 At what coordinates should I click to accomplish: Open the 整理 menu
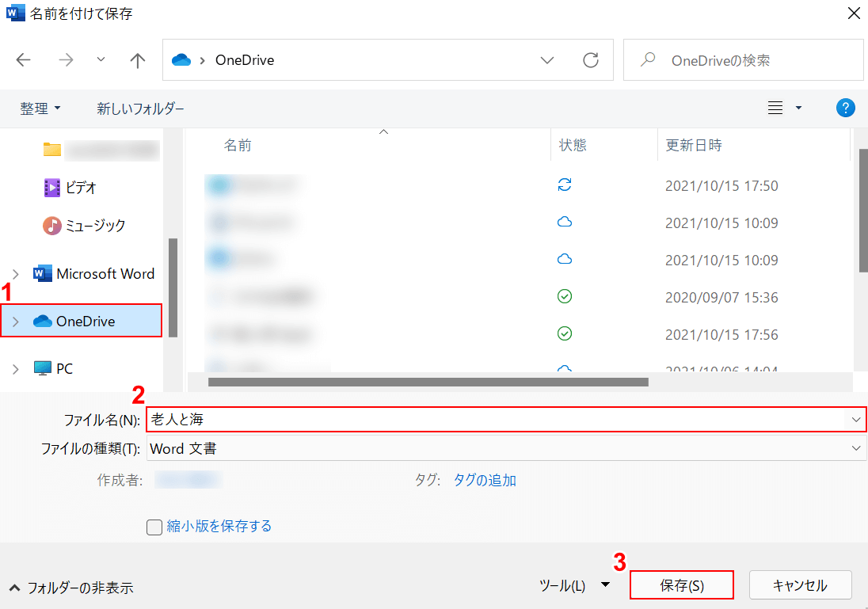[40, 108]
